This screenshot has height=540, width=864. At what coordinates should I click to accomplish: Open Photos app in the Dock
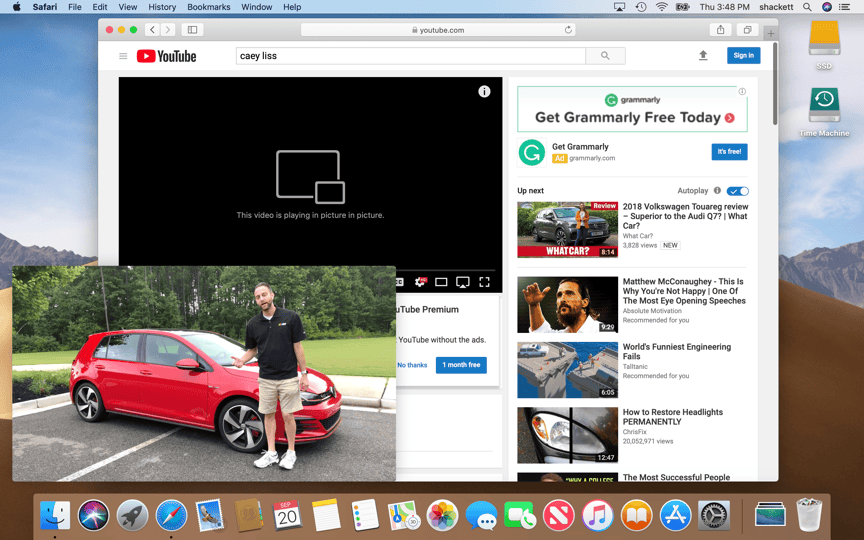pos(442,515)
